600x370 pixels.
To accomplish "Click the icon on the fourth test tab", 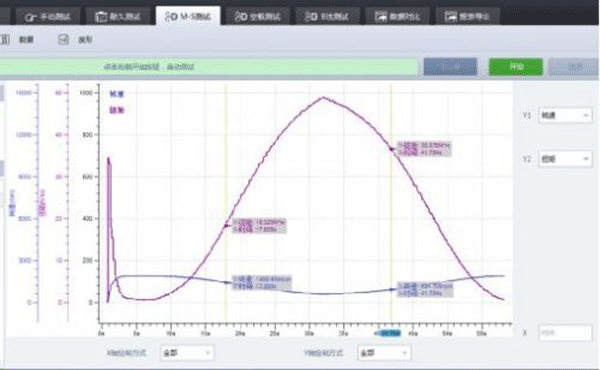I will (x=241, y=16).
